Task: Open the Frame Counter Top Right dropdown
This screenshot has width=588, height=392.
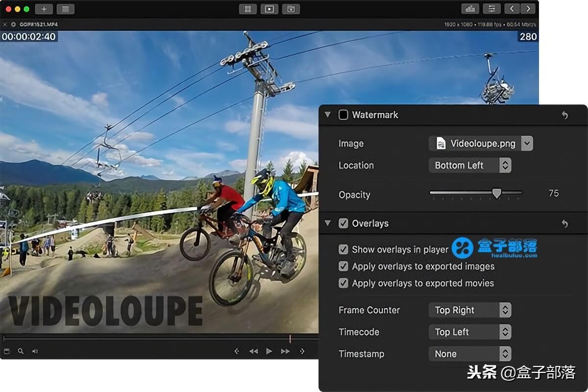Action: coord(470,310)
